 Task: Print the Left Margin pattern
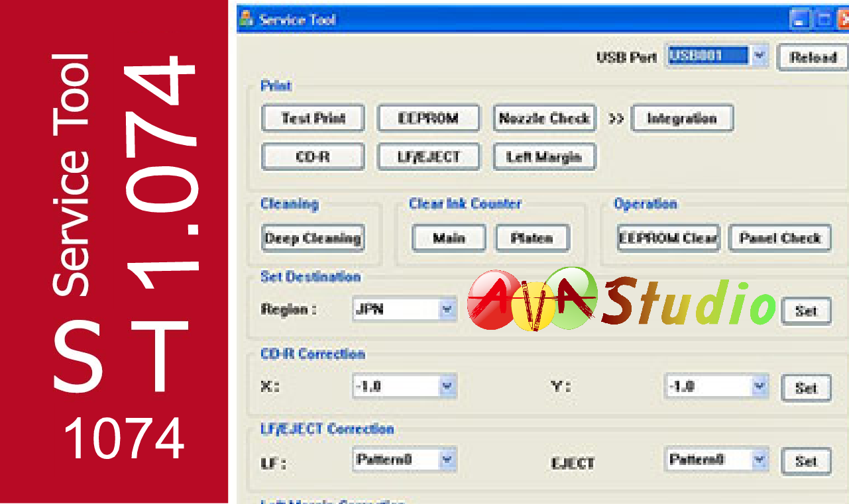[544, 157]
